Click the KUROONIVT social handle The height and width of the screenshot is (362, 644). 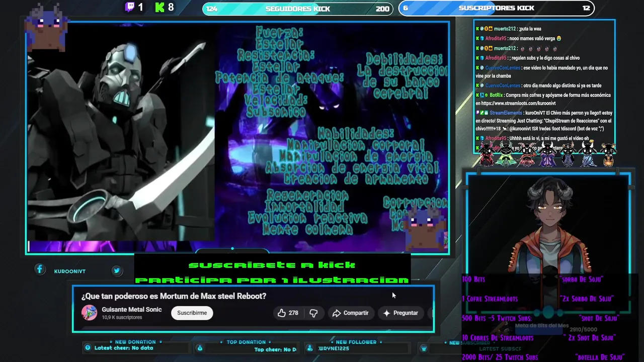click(70, 271)
